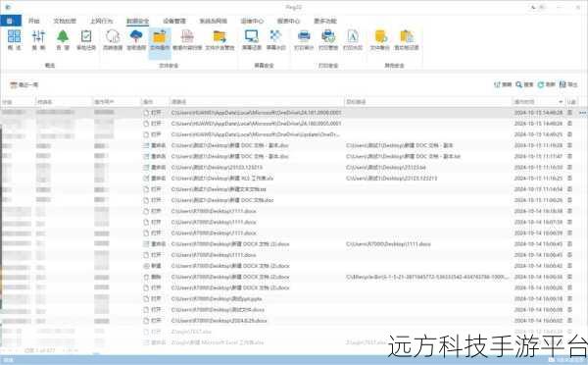The width and height of the screenshot is (588, 365).
Task: Open the yellow file backup icon
Action: [380, 40]
